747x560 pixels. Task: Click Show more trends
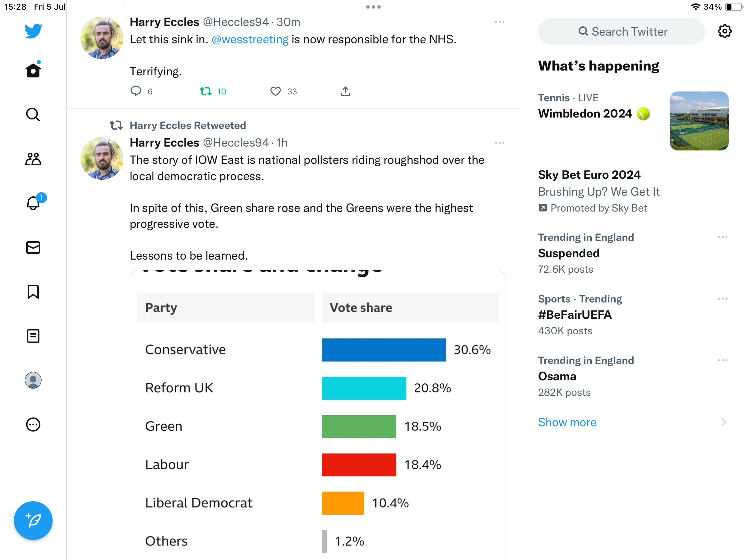[568, 422]
